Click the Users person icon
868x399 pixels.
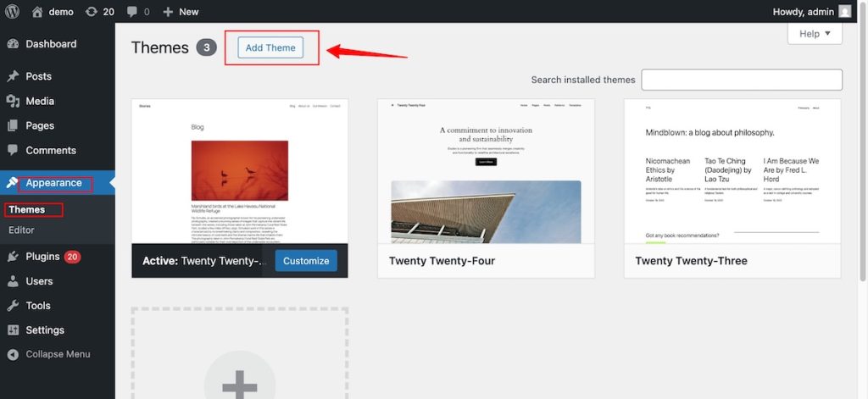tap(13, 281)
